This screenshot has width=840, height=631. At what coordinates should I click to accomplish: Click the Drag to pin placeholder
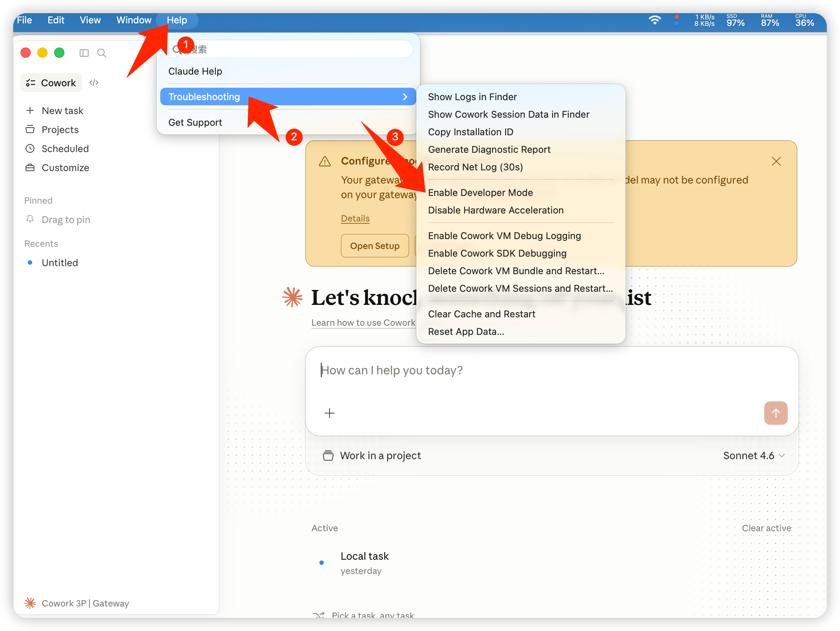(x=66, y=220)
